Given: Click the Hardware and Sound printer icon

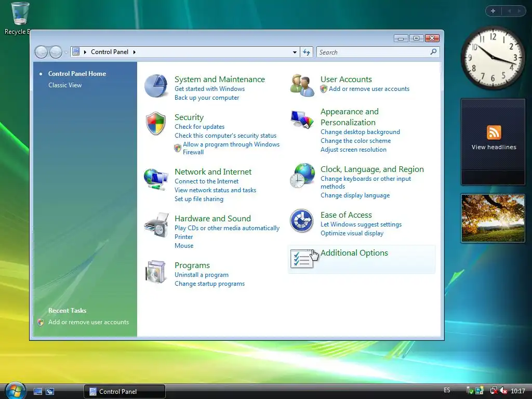Looking at the screenshot, I should click(156, 225).
